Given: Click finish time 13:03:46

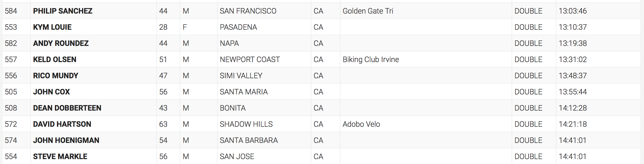Looking at the screenshot, I should pos(573,11).
